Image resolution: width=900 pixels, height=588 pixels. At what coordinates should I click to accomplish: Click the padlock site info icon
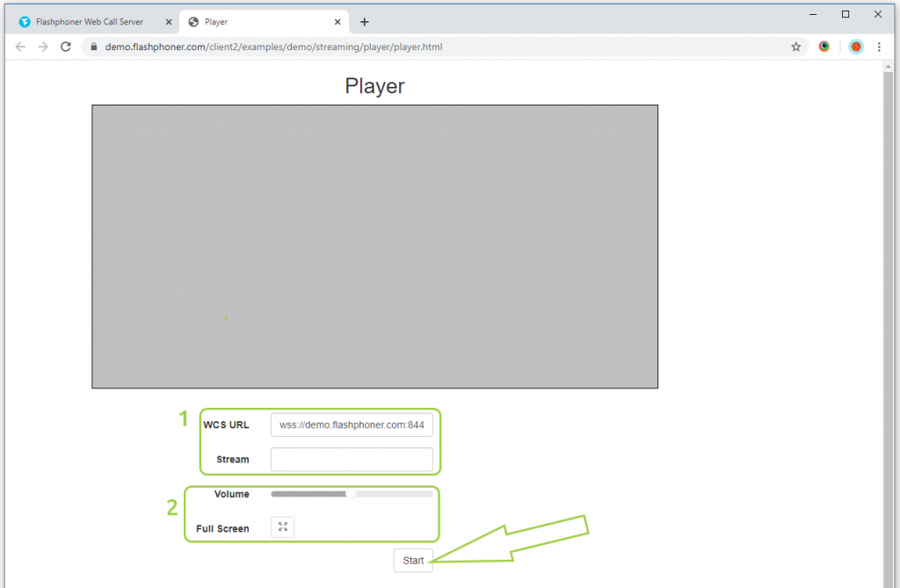pos(93,47)
